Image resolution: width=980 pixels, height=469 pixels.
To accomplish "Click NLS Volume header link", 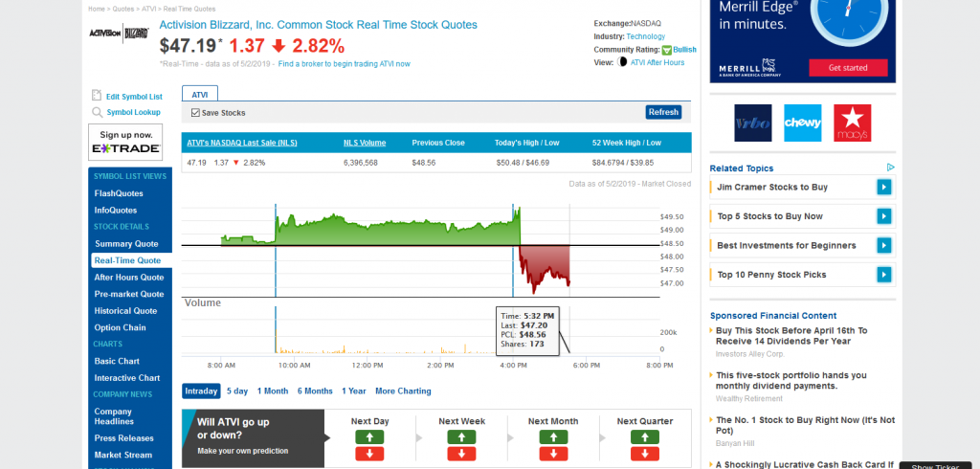I will point(365,143).
